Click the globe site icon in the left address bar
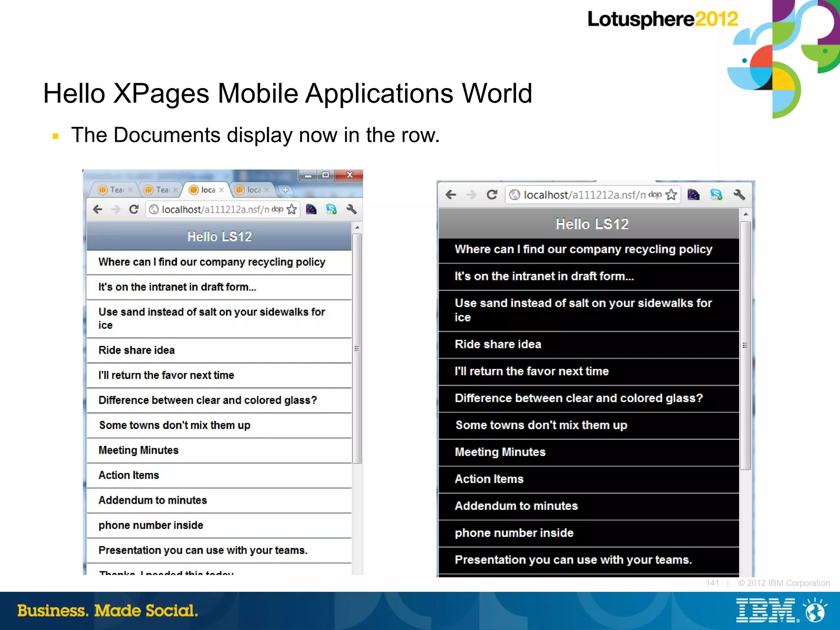 154,209
